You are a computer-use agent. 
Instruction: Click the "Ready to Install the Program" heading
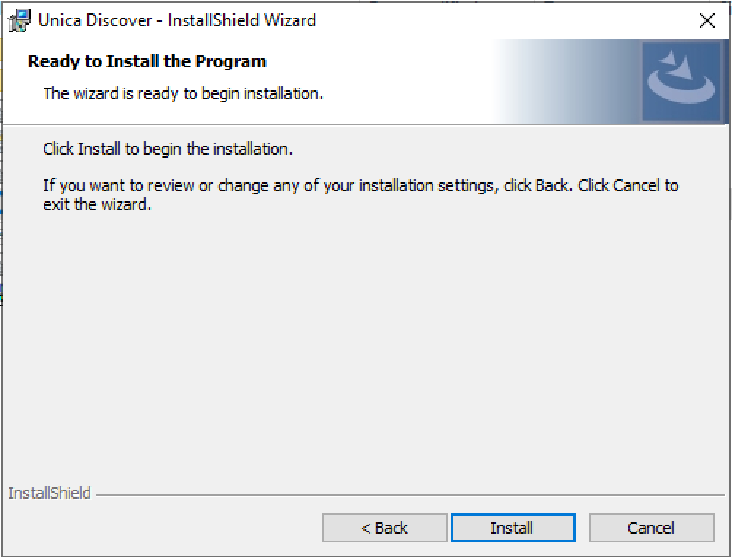click(x=147, y=61)
